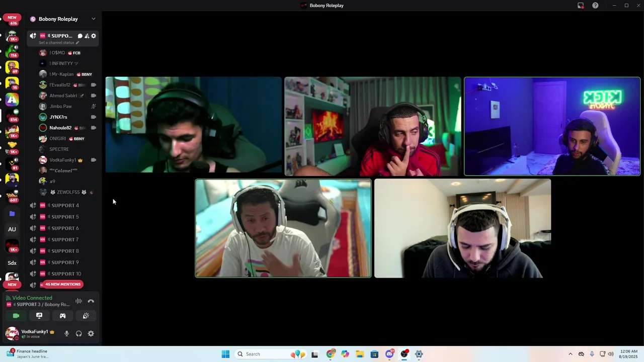Open OBS Studio from the taskbar
Viewport: 644px width, 362px height.
click(404, 354)
